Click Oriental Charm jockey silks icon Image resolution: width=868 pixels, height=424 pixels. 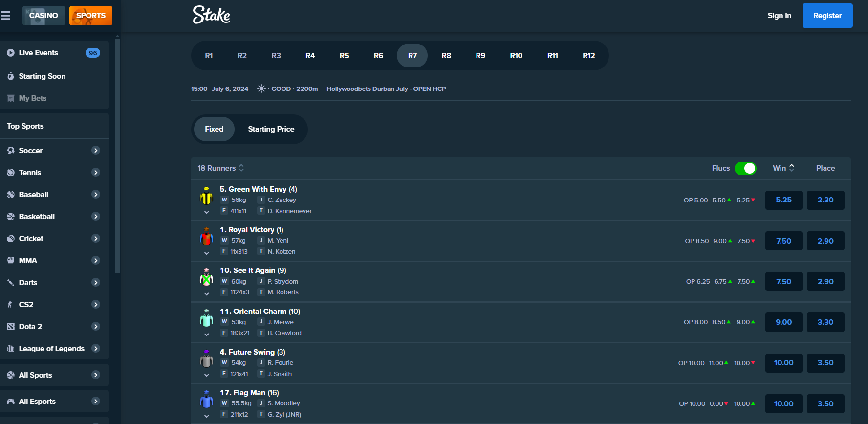tap(207, 318)
